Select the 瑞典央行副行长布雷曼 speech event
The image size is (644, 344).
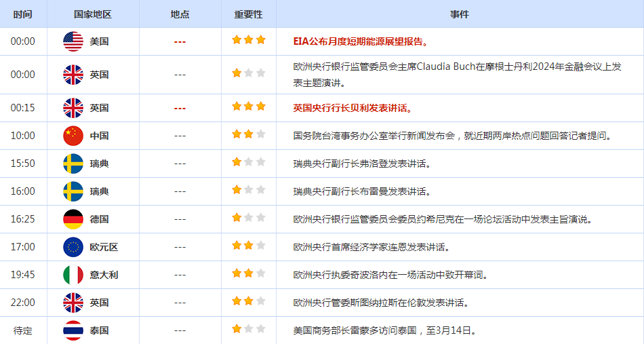click(x=362, y=191)
